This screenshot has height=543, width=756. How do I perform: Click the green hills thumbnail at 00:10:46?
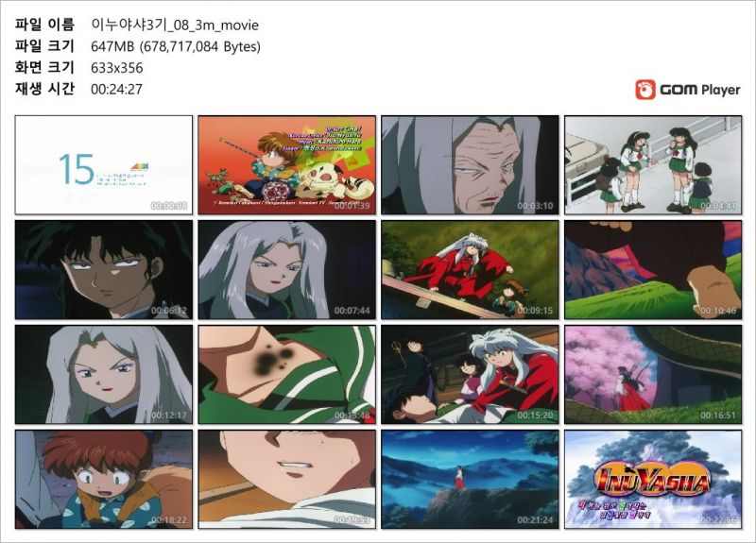(x=653, y=270)
